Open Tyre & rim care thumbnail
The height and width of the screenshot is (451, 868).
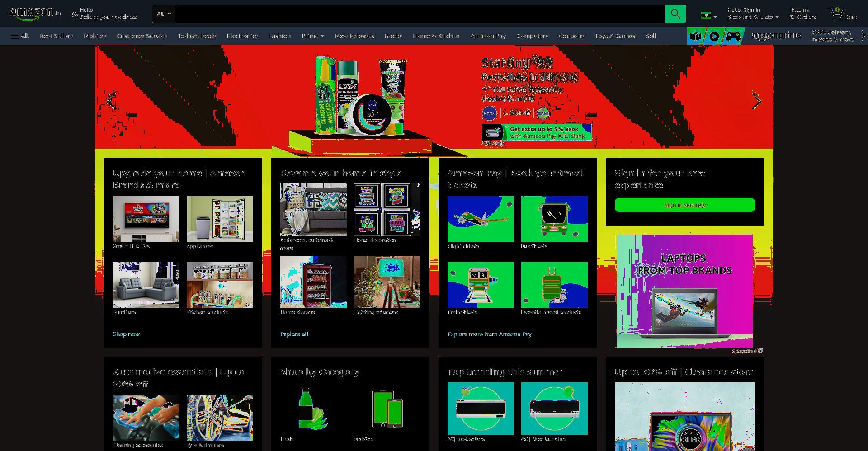click(220, 418)
